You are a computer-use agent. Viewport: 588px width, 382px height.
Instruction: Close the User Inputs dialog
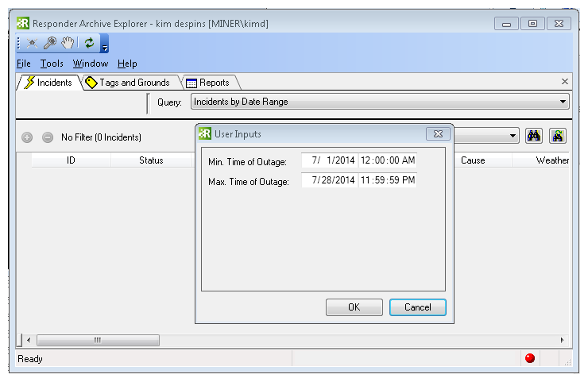coord(438,134)
